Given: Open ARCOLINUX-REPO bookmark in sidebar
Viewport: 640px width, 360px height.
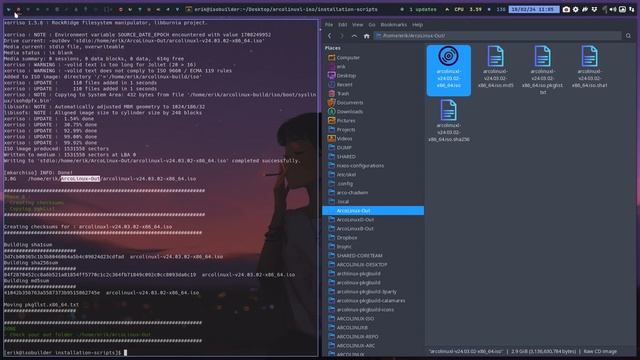Looking at the screenshot, I should coord(353,336).
